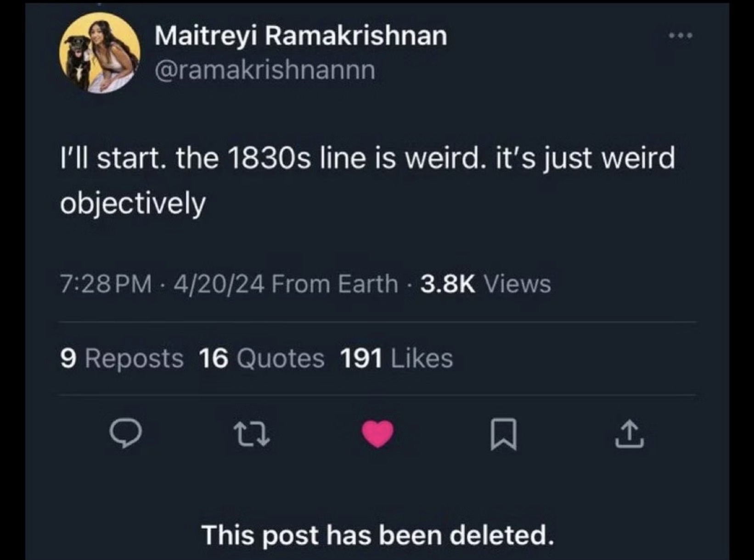Open the @ramakrishnannn handle link
The height and width of the screenshot is (560, 754).
265,70
